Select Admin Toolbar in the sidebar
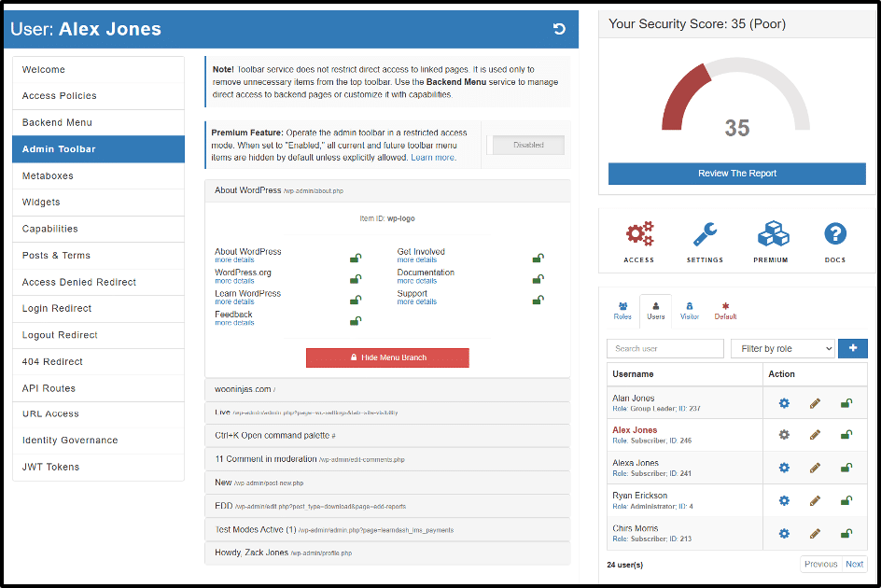 (98, 149)
